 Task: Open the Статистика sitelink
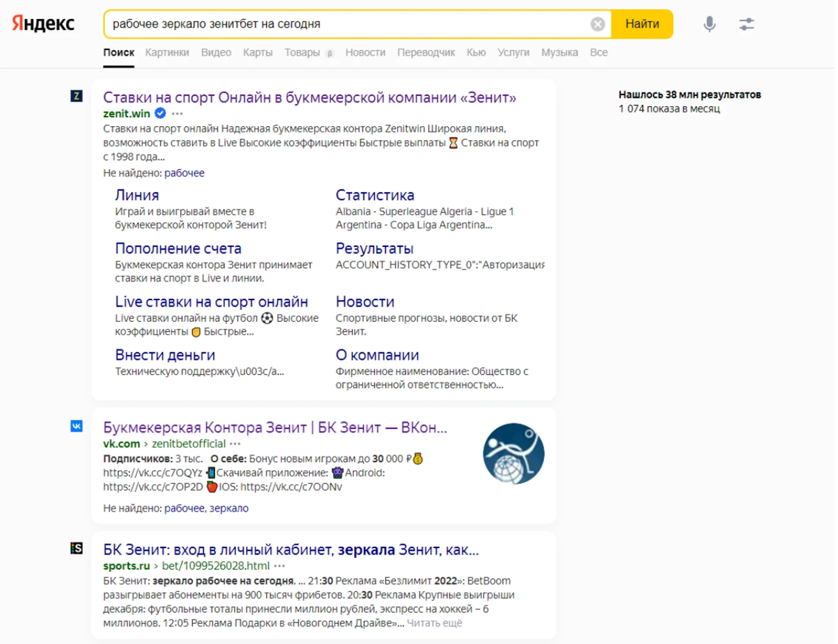tap(375, 195)
